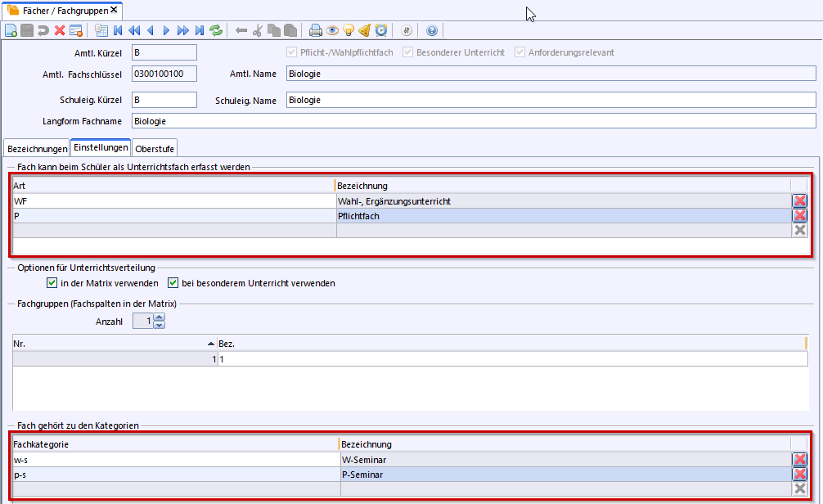Click the Fachkategorie column header
823x504 pixels.
click(175, 444)
